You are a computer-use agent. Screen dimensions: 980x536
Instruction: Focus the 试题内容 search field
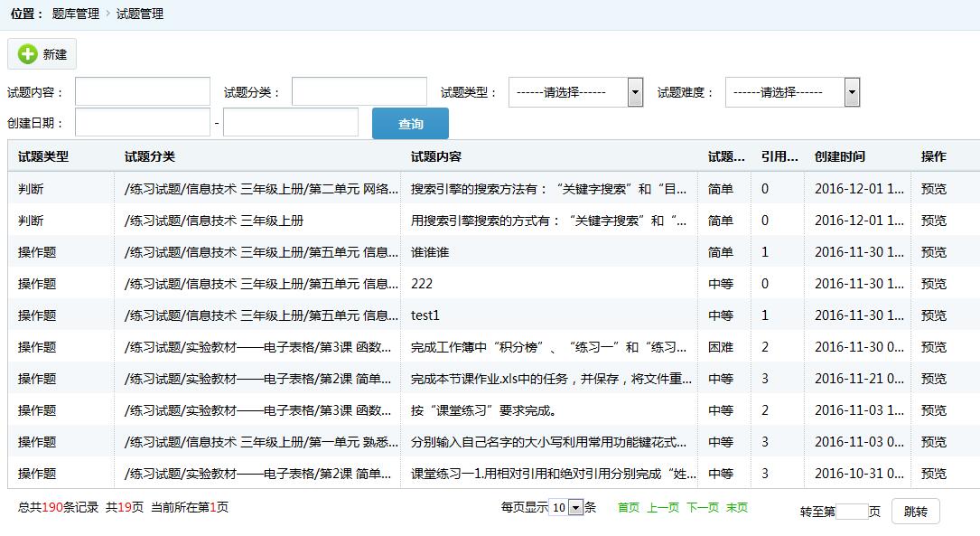(x=143, y=92)
